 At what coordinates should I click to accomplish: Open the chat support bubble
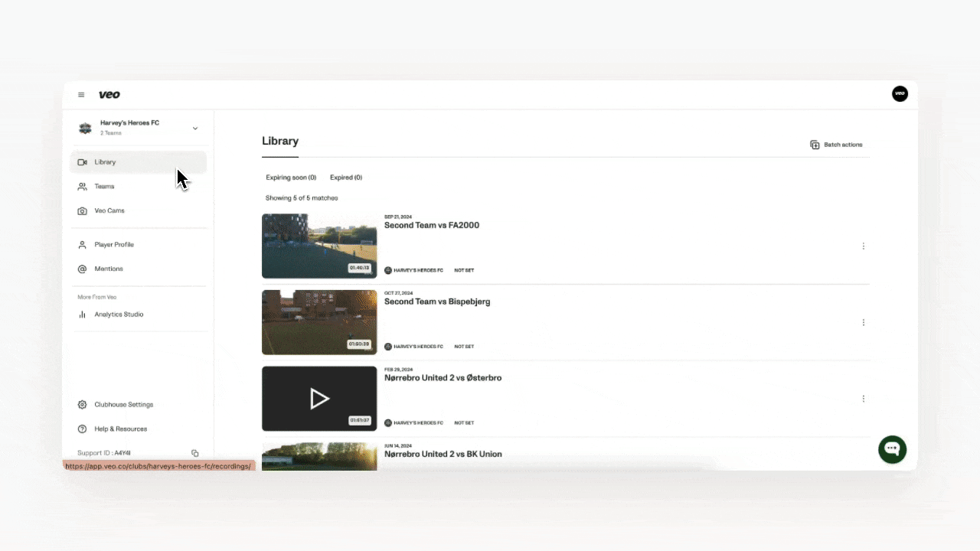[x=892, y=449]
